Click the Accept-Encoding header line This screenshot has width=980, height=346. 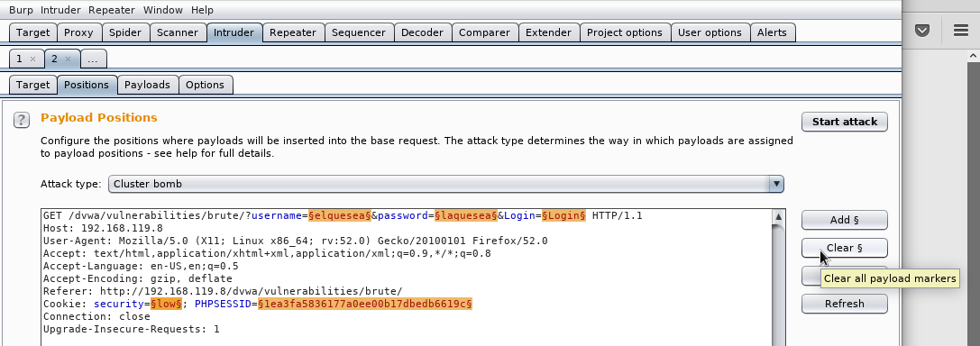(x=138, y=278)
